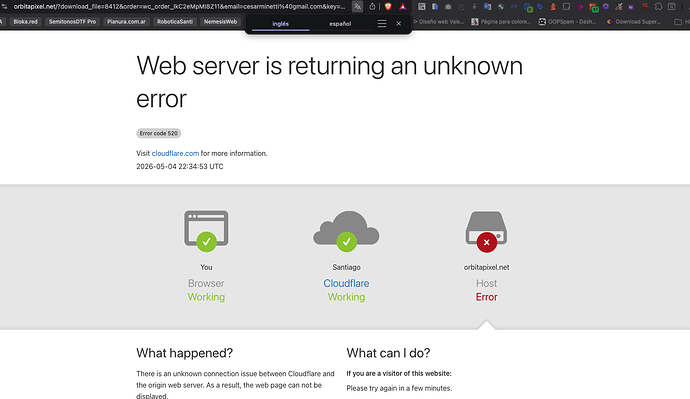690x399 pixels.
Task: Click the share icon in address bar
Action: [372, 7]
